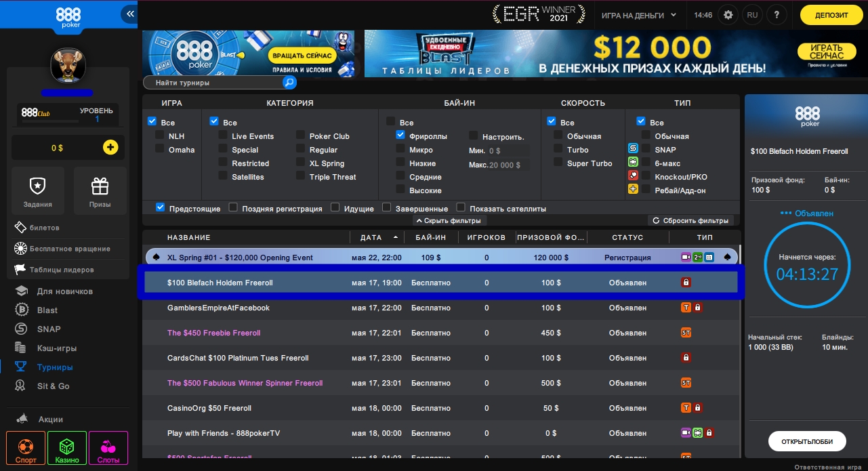The height and width of the screenshot is (471, 868).
Task: Click the Макс. buy-in input field
Action: 509,165
